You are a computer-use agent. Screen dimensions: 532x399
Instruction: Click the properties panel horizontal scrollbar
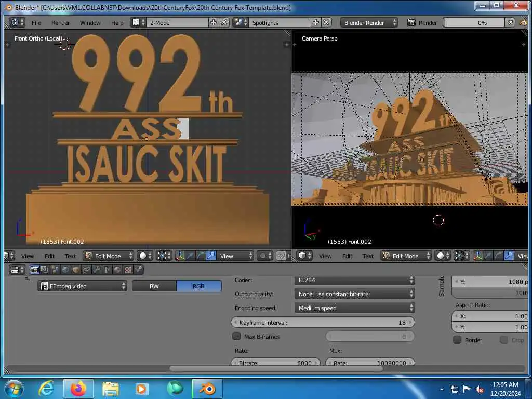(x=276, y=368)
